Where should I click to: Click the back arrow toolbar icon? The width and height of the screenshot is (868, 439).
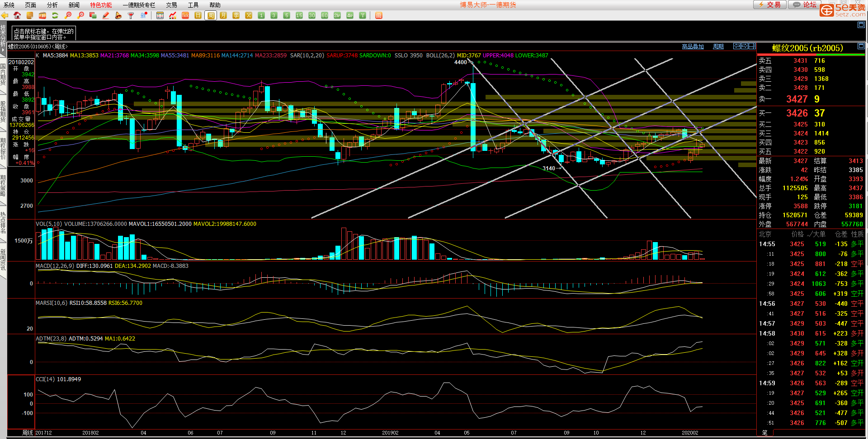pos(5,15)
